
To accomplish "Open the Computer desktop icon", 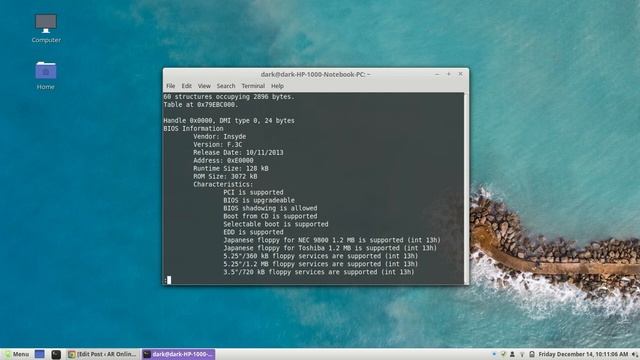I will coord(46,28).
